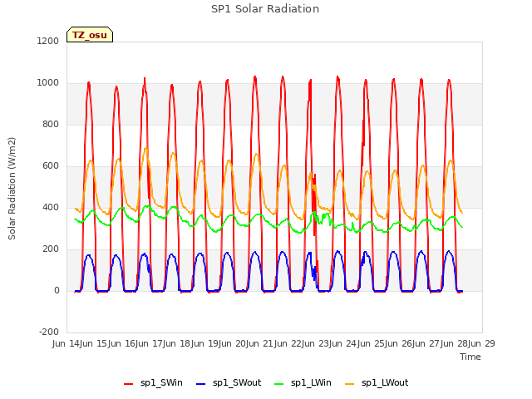Viewport: 532px width, 399px height.
Task: Click the Jun 18 x-axis tick label
Action: pos(178,343)
